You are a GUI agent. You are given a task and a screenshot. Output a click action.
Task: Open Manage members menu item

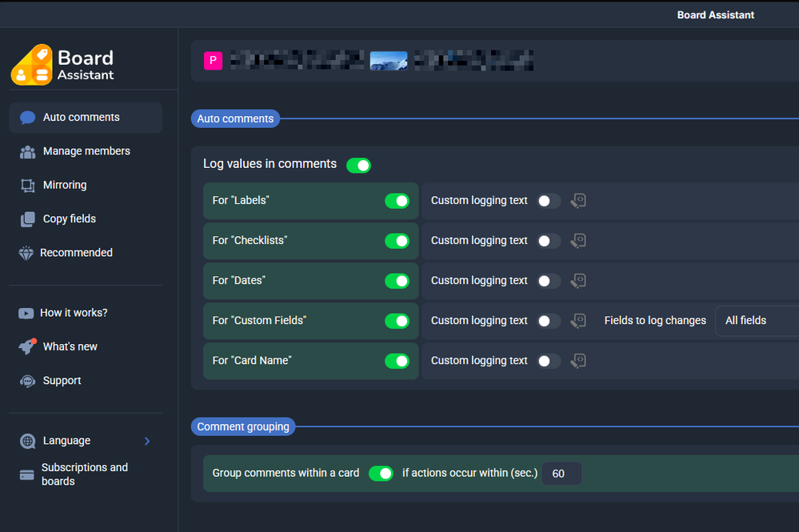click(x=86, y=151)
